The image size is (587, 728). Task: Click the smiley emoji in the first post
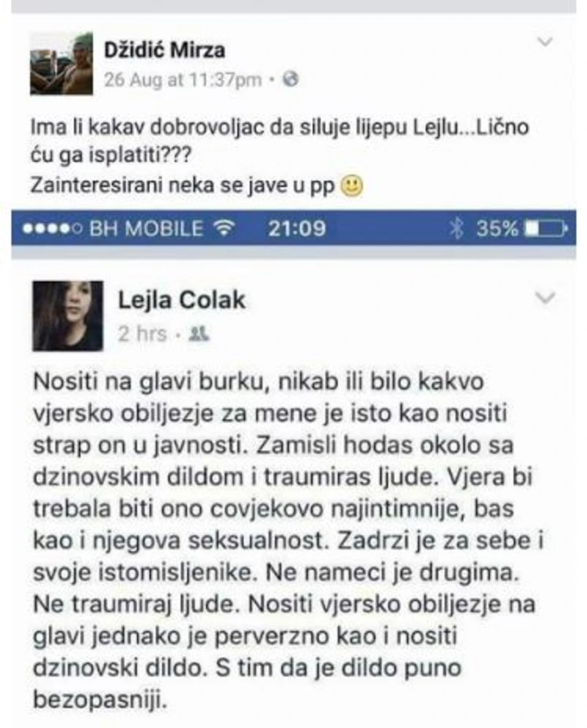coord(352,186)
